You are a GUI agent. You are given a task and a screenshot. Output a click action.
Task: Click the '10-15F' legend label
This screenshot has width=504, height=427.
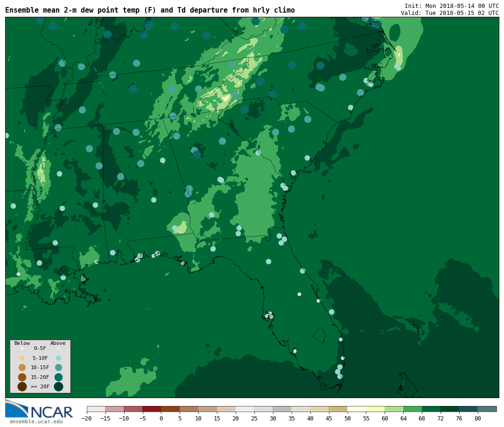coord(40,368)
